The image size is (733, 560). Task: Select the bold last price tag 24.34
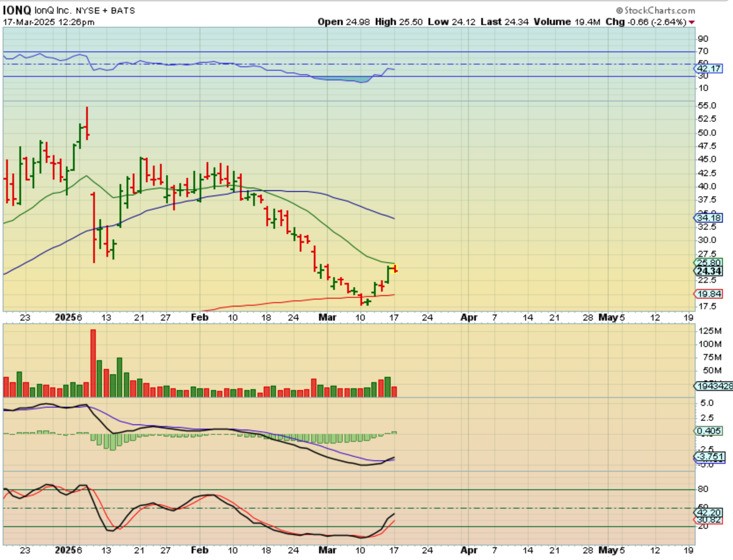tap(708, 271)
